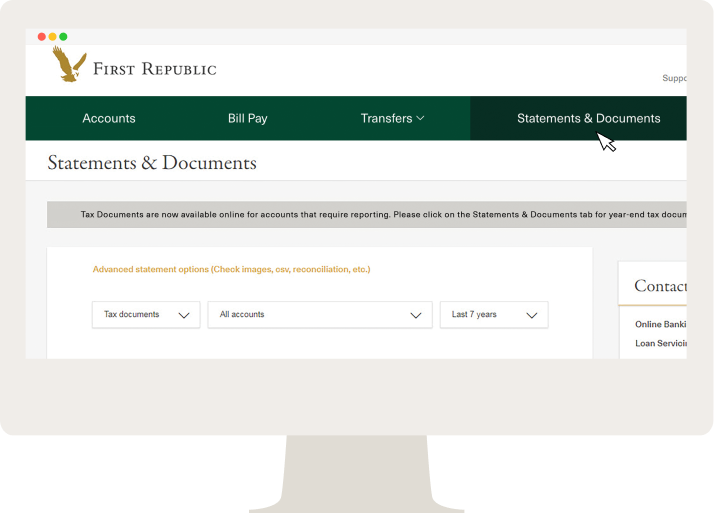Click the Online Banking contact entry

click(661, 324)
